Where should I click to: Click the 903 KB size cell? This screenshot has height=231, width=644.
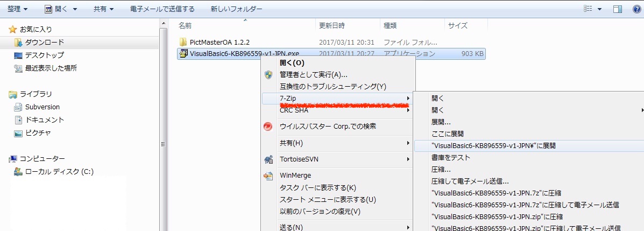472,54
